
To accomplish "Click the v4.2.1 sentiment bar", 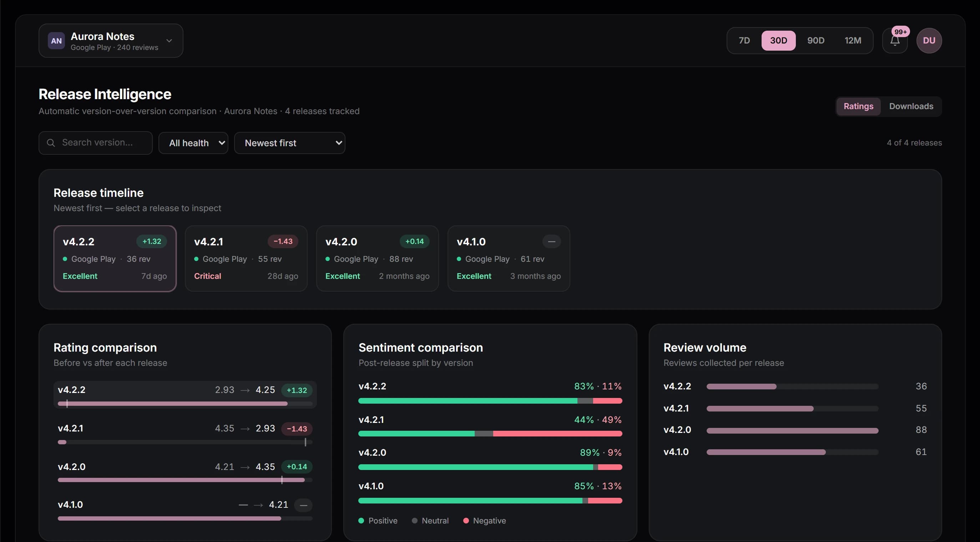I will 490,434.
